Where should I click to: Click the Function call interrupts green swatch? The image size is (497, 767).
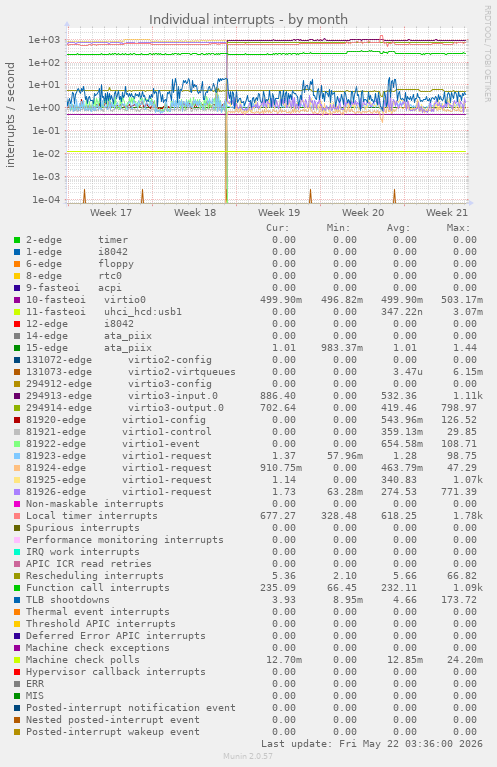(x=17, y=588)
